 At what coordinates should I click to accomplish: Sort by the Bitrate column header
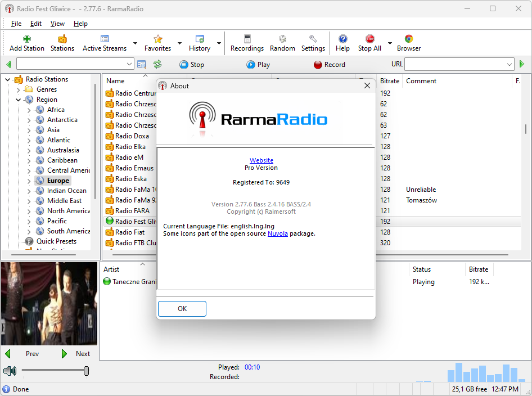(390, 81)
